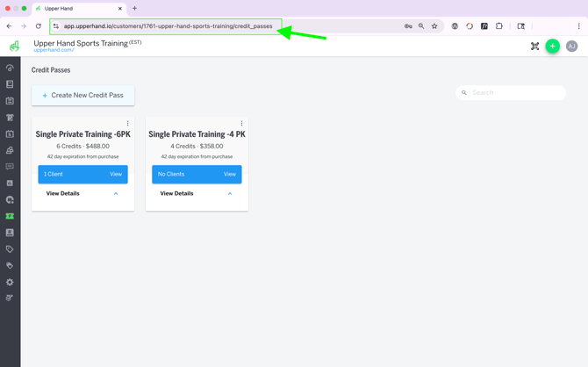Open the staff people icon in sidebar
Screen dimensions: 588x367
[10, 150]
